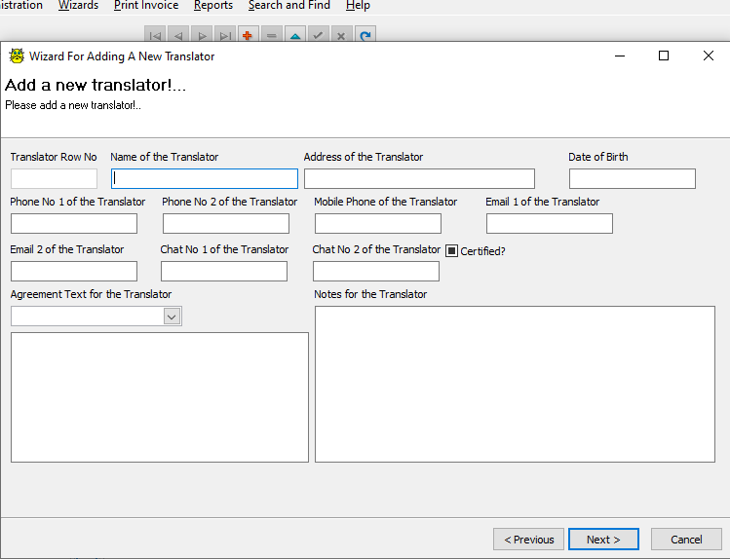The image size is (730, 560).
Task: Open the Search and Find menu
Action: pos(289,5)
